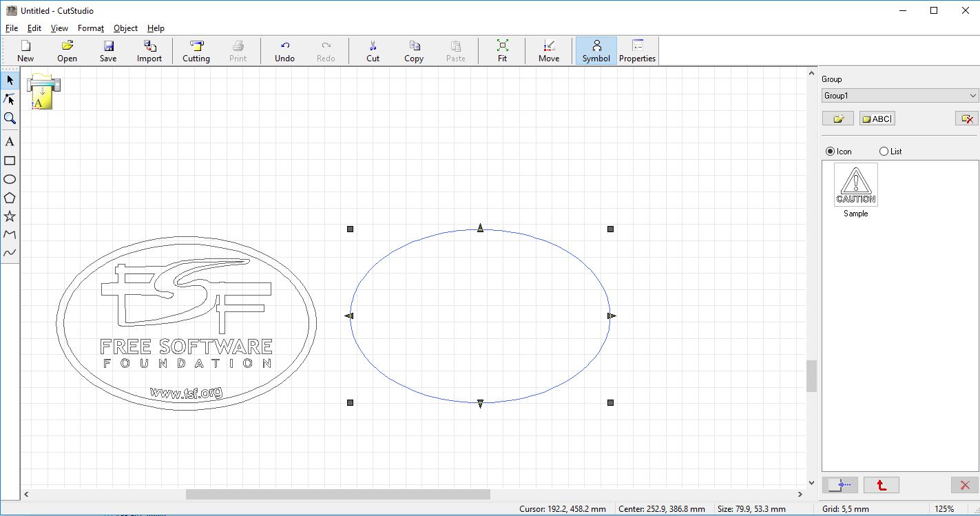
Task: Click the Paste toolbar icon
Action: (x=455, y=51)
